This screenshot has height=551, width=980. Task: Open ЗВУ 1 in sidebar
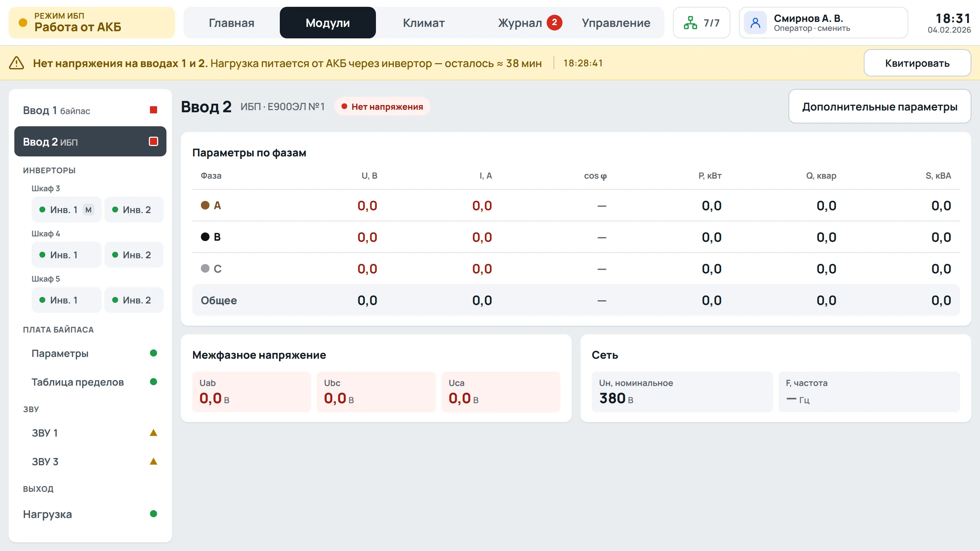(x=90, y=433)
